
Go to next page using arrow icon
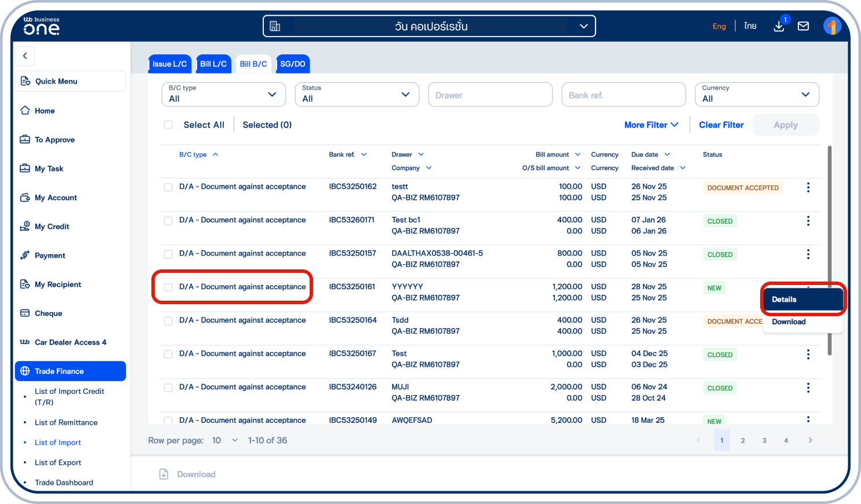(810, 440)
